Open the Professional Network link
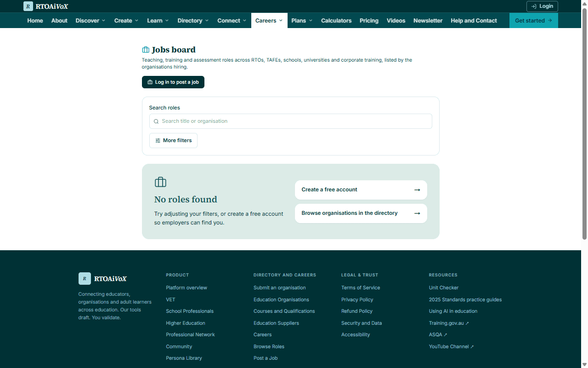 coord(190,335)
